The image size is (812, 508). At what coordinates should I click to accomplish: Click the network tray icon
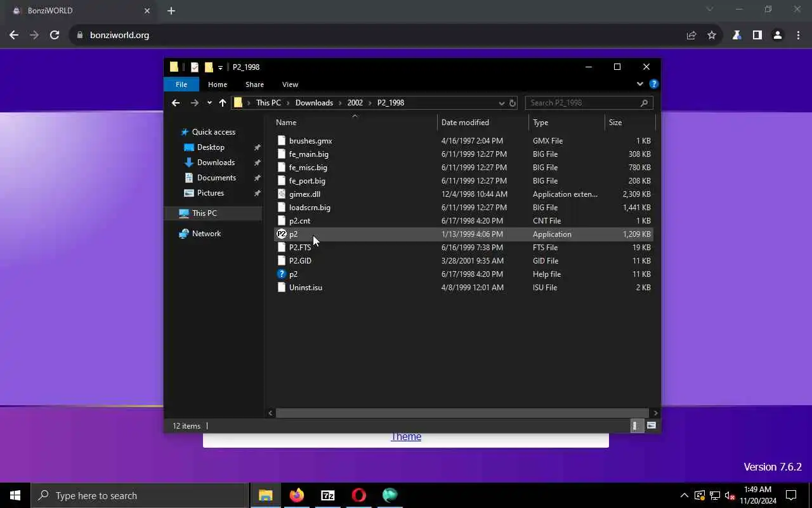click(714, 495)
